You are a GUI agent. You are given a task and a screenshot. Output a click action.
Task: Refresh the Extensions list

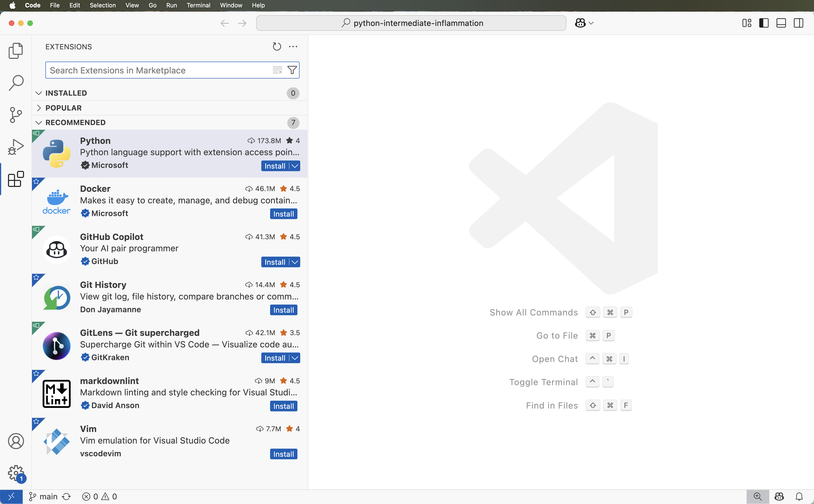coord(277,46)
